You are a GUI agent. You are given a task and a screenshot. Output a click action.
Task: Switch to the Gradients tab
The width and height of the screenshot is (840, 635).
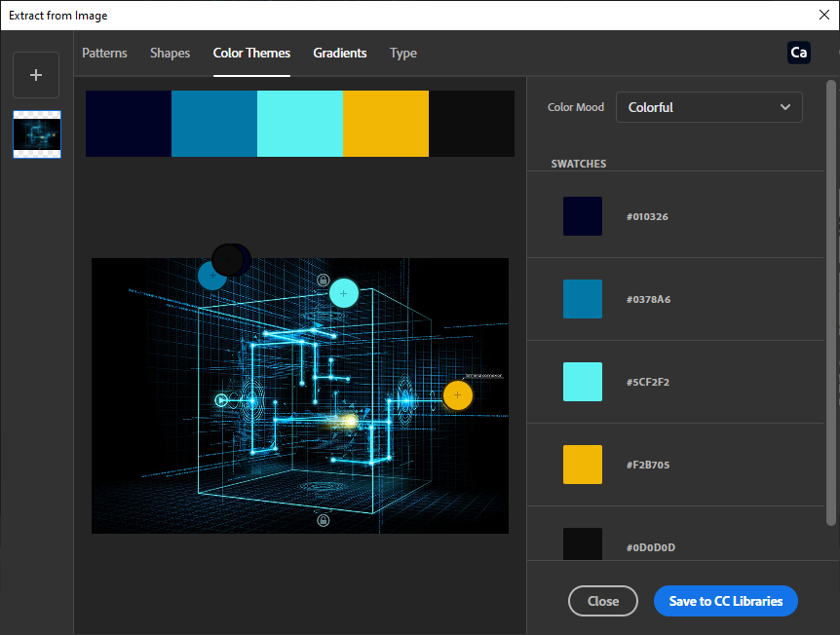340,53
